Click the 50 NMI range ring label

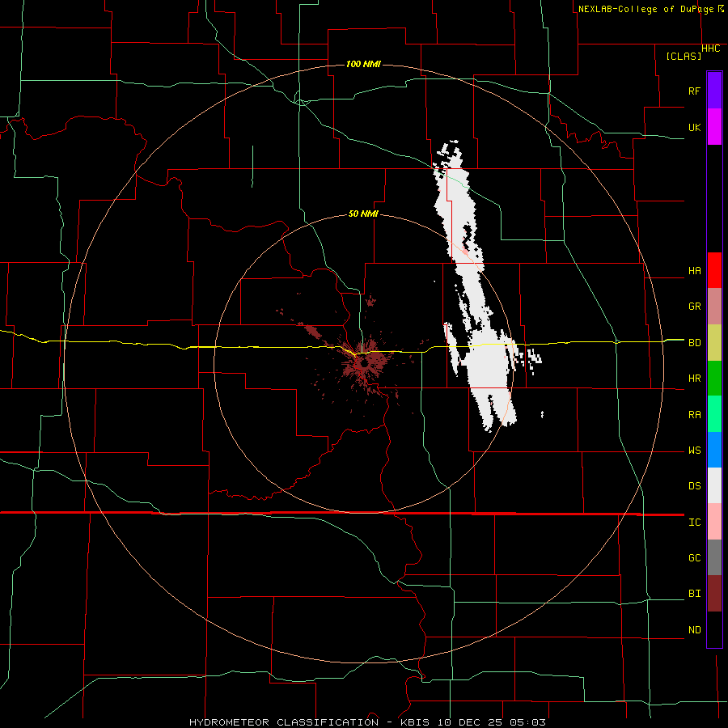tap(363, 214)
